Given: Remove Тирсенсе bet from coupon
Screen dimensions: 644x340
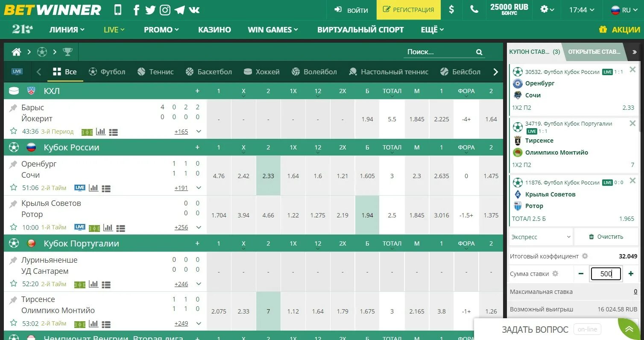Looking at the screenshot, I should [x=632, y=123].
